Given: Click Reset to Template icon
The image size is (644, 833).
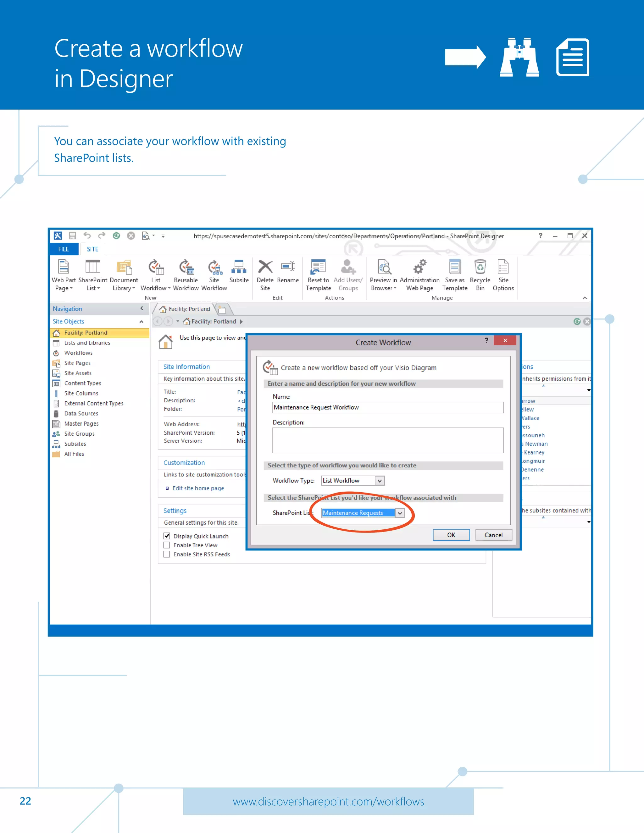Looking at the screenshot, I should tap(318, 267).
